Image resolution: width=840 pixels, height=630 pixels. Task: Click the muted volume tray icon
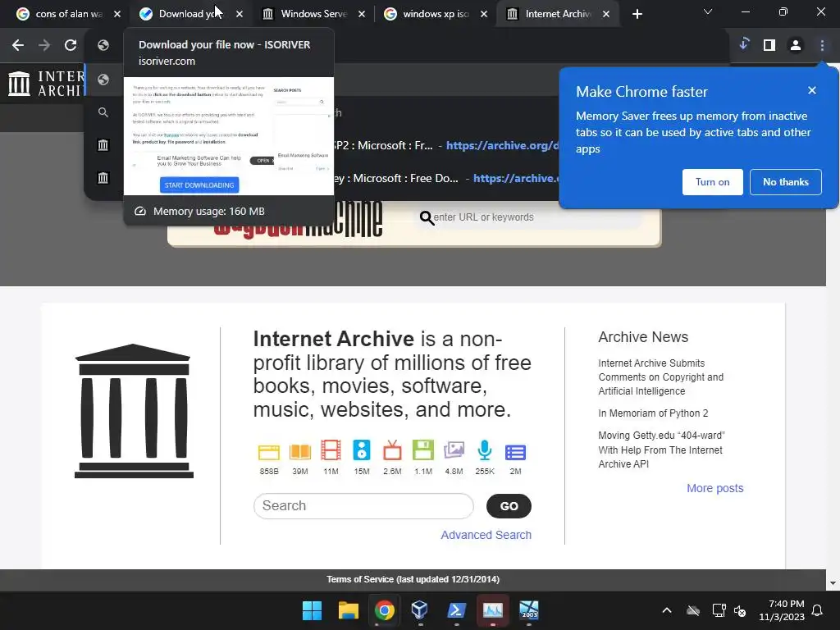pos(740,610)
